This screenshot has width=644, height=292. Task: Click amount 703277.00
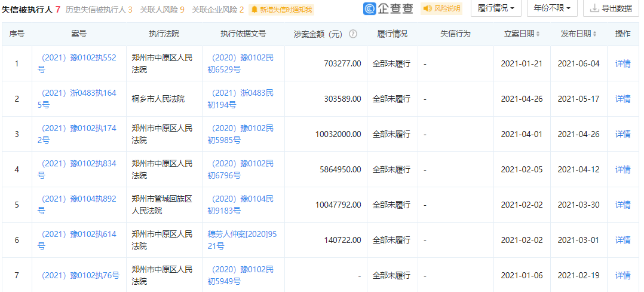point(342,64)
